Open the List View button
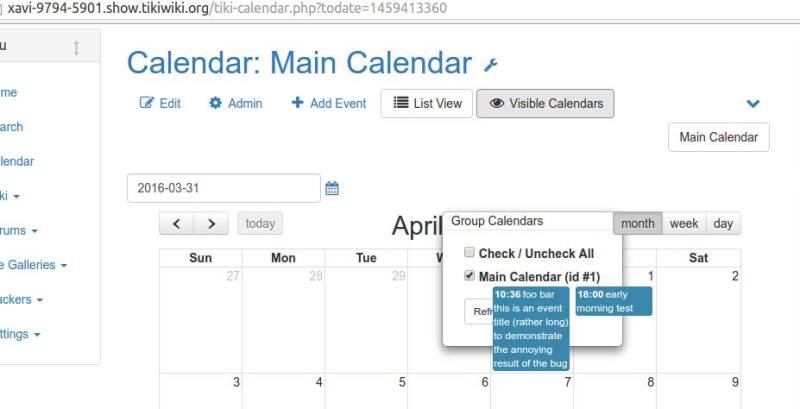Viewport: 800px width, 409px height. coord(427,104)
